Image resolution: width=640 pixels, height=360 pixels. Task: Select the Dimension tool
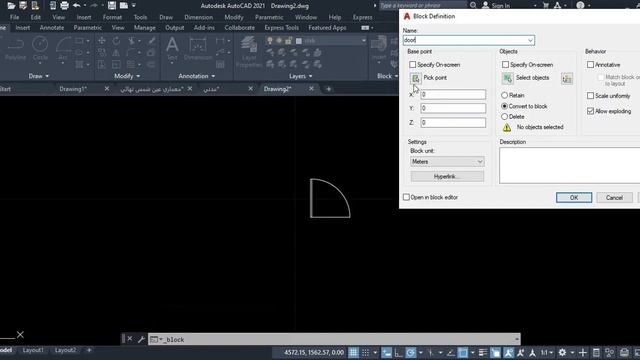coord(198,48)
